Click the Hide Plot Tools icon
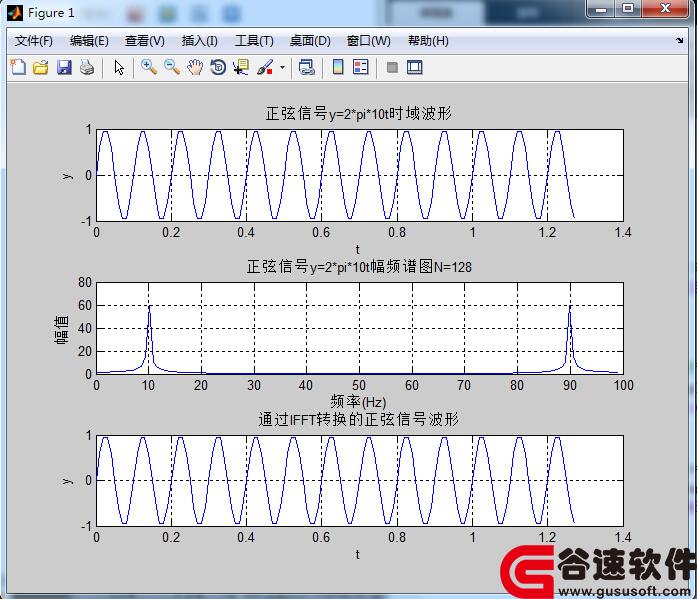Screen dimensions: 697x599 click(x=392, y=68)
